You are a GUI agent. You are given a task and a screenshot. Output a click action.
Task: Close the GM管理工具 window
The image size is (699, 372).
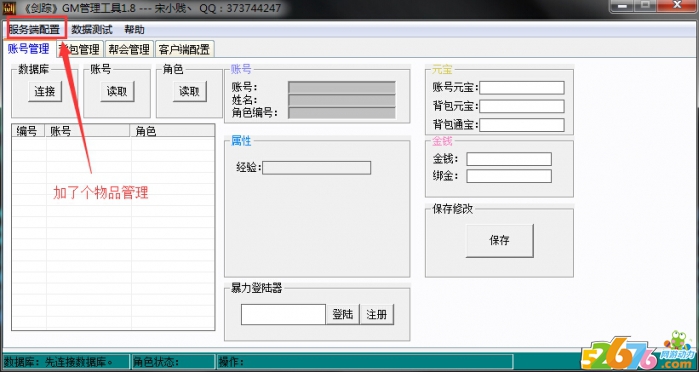click(678, 6)
